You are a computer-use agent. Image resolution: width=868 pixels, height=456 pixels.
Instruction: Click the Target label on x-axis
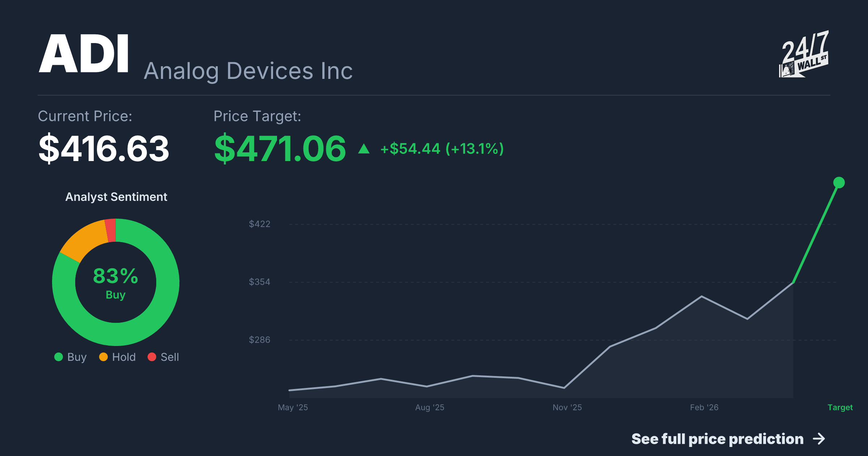pos(840,408)
